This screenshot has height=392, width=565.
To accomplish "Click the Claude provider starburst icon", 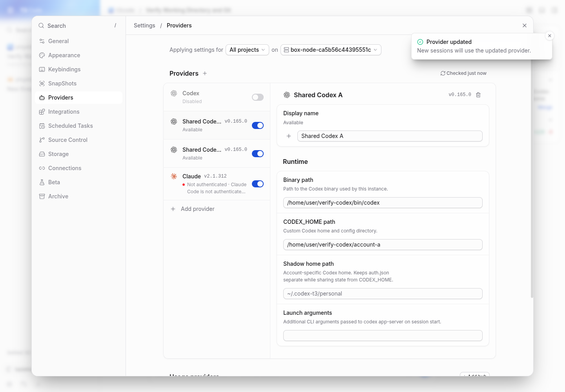I will coord(174,176).
